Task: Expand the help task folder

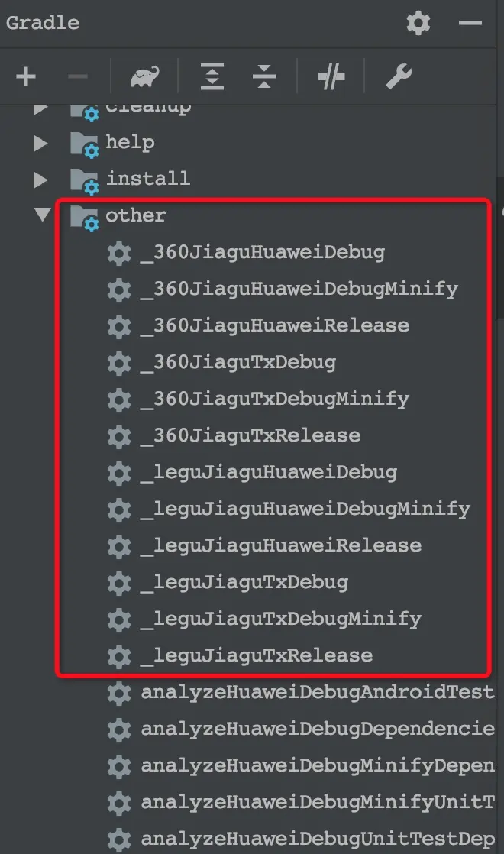Action: (40, 144)
